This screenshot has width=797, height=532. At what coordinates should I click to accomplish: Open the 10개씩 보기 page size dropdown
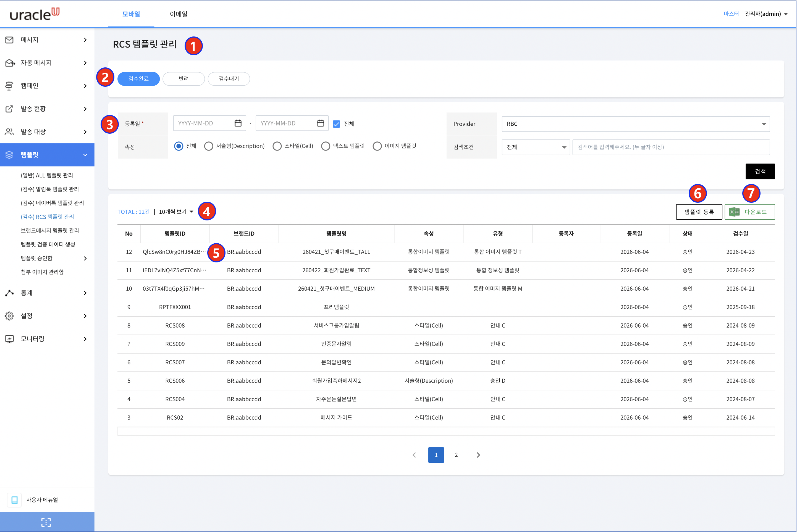point(176,212)
